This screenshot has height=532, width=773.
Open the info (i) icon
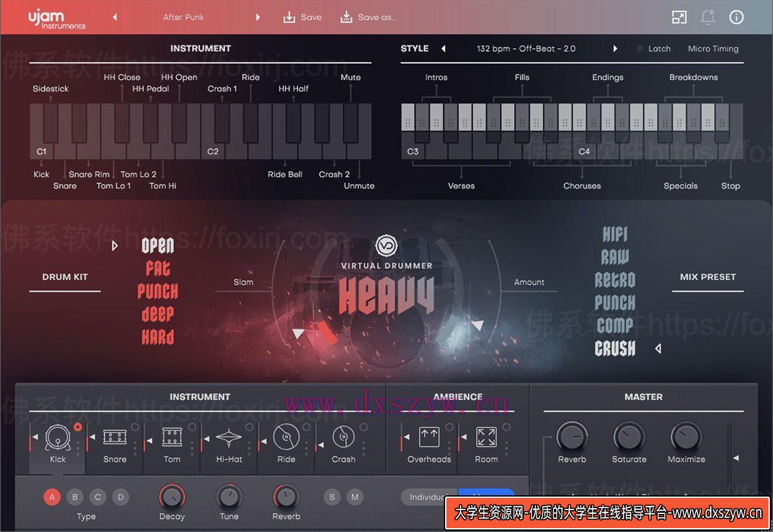(736, 17)
